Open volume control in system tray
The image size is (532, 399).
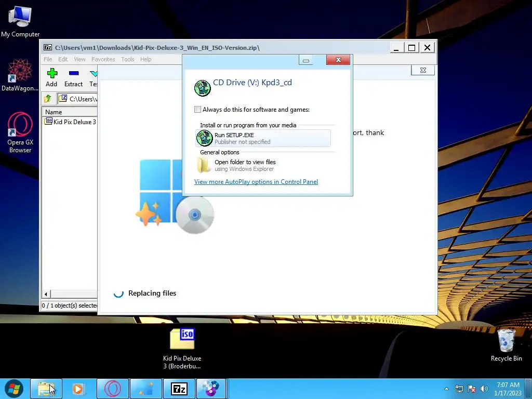coord(484,389)
